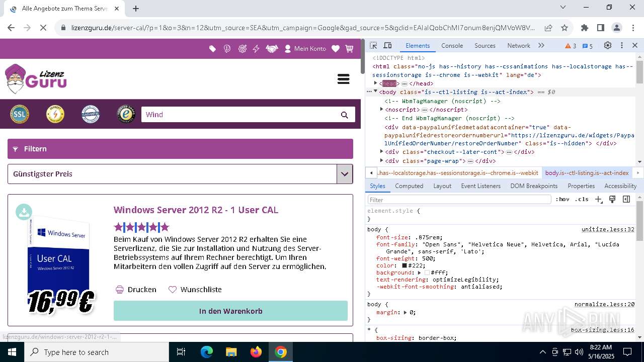Switch to the Elements tab
Screen dimensions: 644x362
[418, 46]
